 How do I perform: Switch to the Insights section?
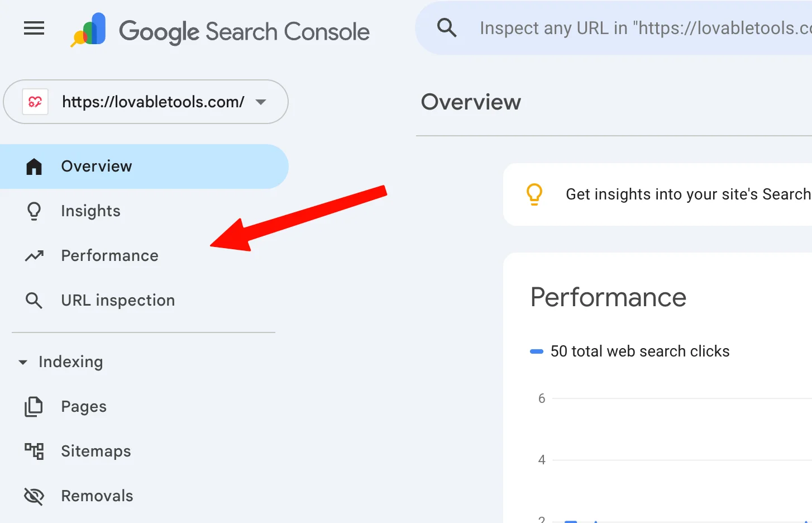tap(90, 211)
